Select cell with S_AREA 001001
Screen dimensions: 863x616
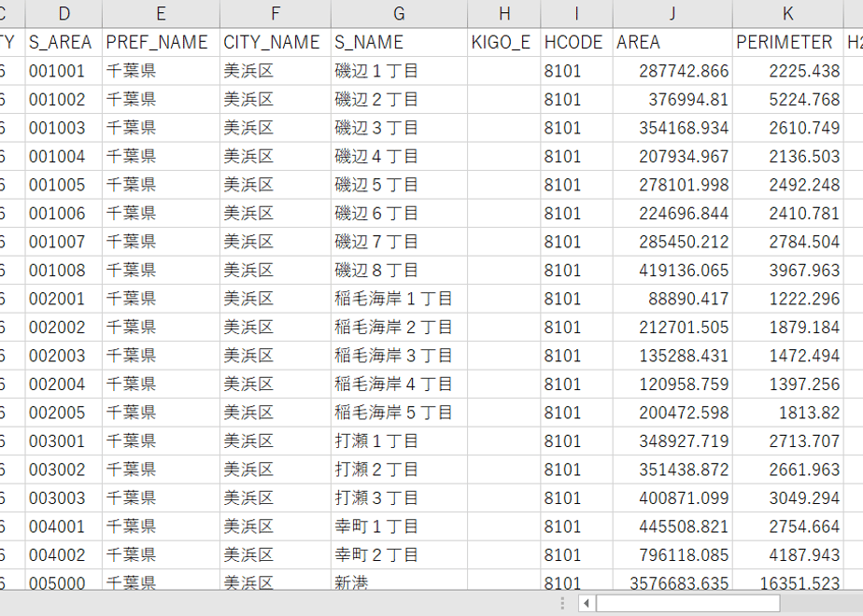64,71
